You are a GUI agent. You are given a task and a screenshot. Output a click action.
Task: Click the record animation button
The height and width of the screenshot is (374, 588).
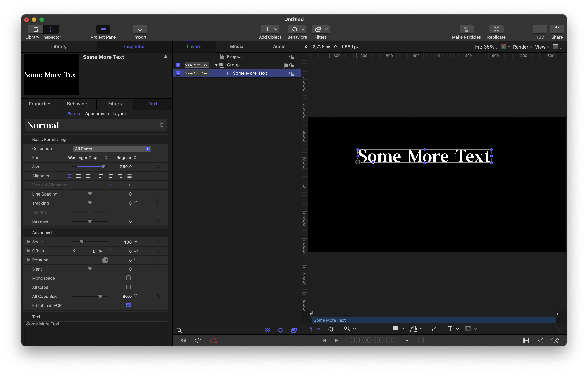213,340
